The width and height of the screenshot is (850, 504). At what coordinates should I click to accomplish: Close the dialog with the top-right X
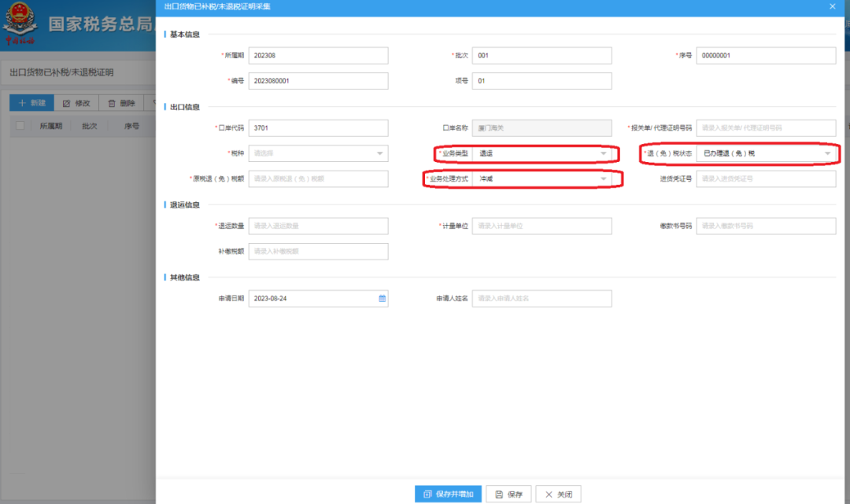[x=832, y=6]
